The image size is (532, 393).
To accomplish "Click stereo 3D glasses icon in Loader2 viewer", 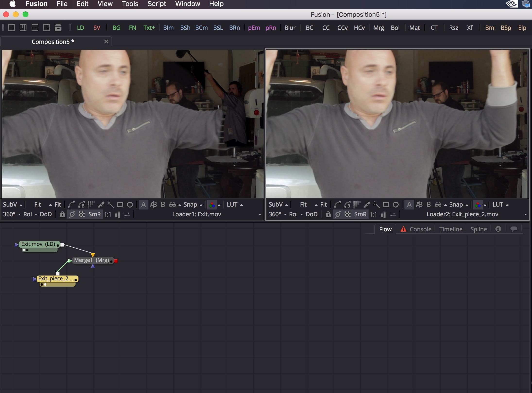I will [x=438, y=205].
